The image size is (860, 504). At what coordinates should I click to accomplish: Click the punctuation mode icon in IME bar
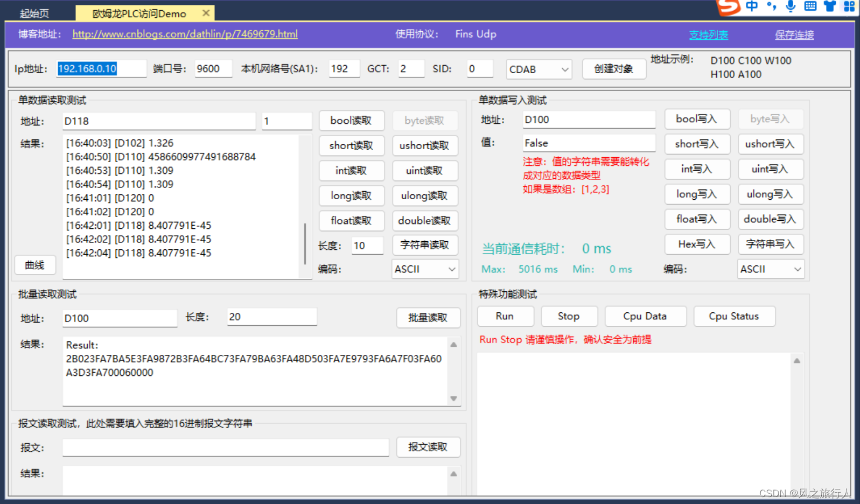772,6
